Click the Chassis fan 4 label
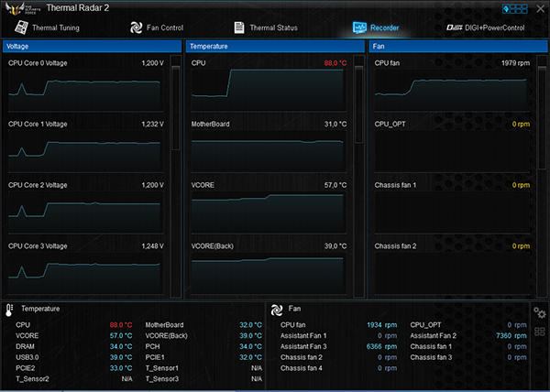The width and height of the screenshot is (550, 392). [302, 368]
